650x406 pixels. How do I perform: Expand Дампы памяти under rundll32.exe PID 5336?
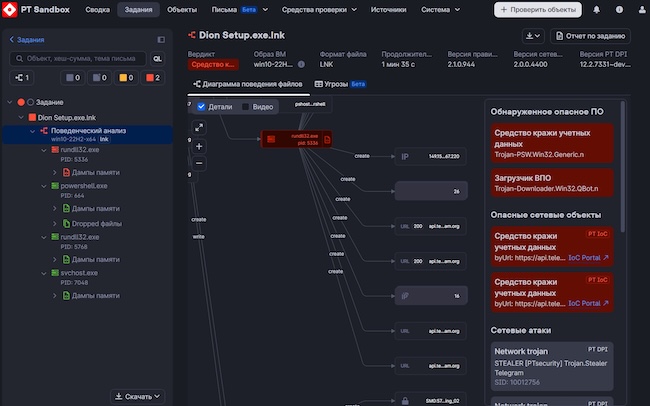(54, 172)
